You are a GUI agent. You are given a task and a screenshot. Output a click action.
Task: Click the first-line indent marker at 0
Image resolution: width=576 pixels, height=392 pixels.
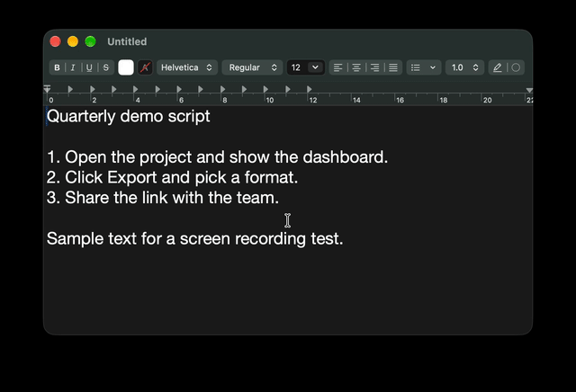pos(47,87)
